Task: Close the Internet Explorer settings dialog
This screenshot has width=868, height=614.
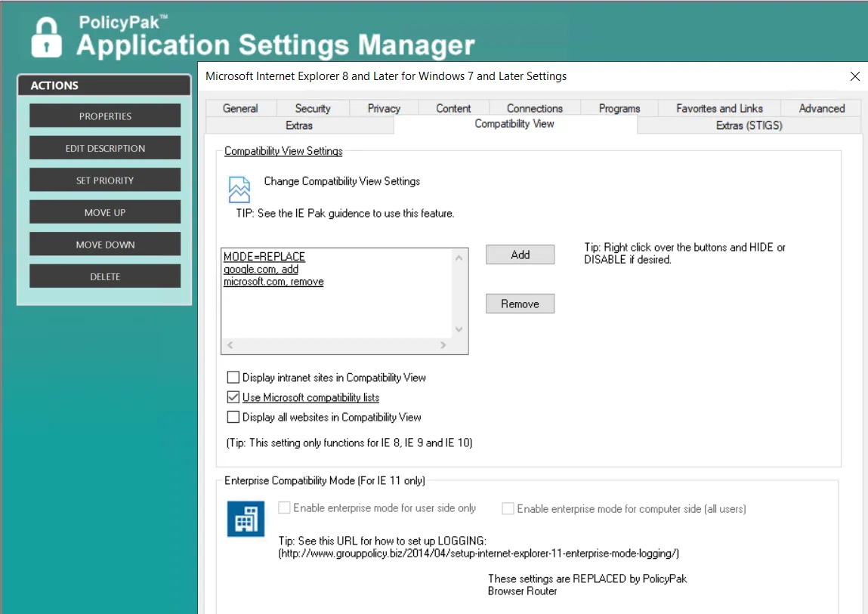Action: click(x=854, y=76)
